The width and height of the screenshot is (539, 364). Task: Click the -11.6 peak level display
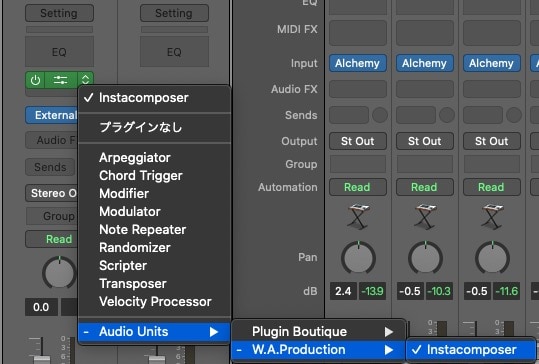click(x=506, y=291)
